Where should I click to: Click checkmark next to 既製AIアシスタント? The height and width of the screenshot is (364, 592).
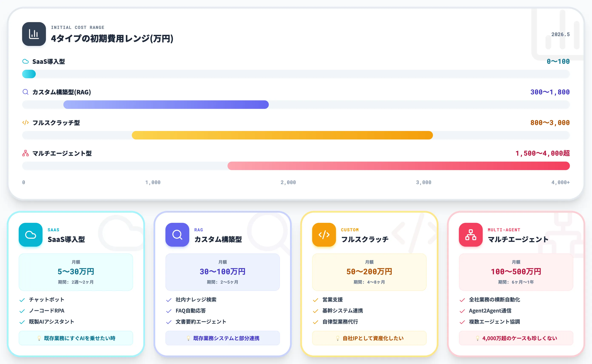pos(22,322)
